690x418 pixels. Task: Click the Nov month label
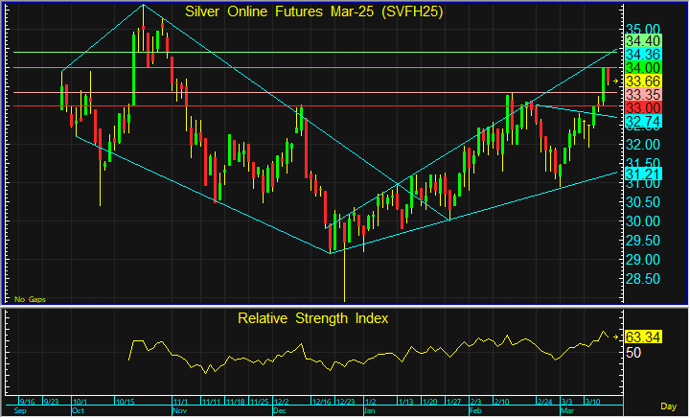(x=180, y=410)
